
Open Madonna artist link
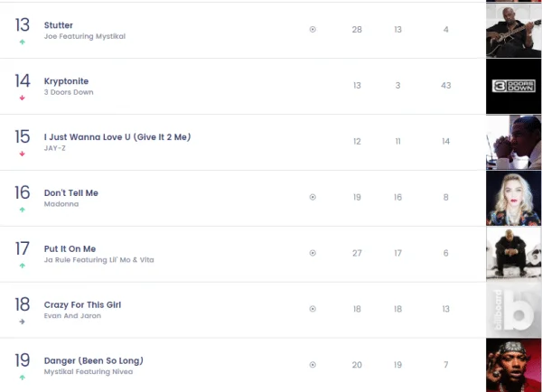pos(61,204)
